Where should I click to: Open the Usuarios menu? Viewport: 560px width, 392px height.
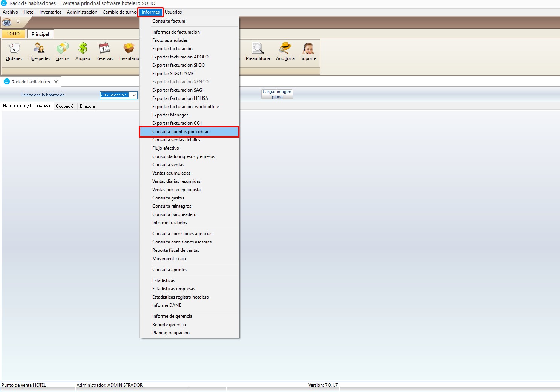point(173,12)
